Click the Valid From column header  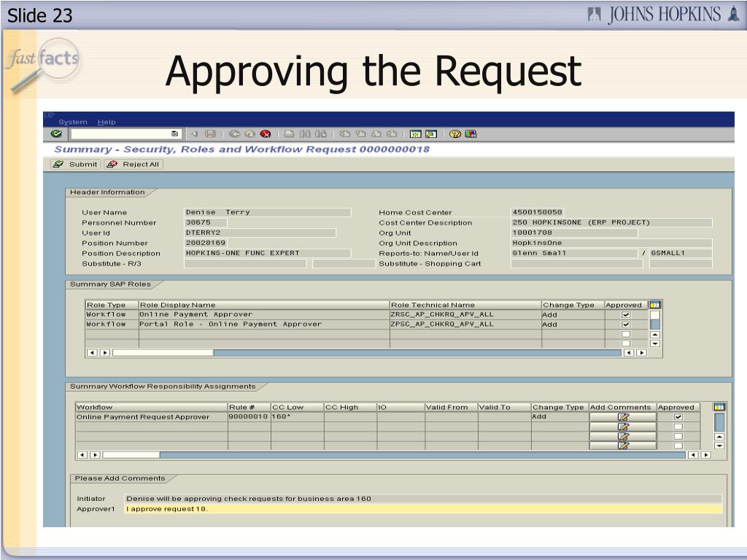(x=451, y=407)
